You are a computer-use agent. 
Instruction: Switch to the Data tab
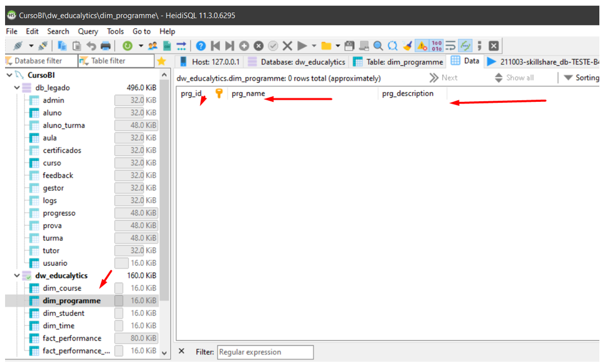click(x=465, y=61)
